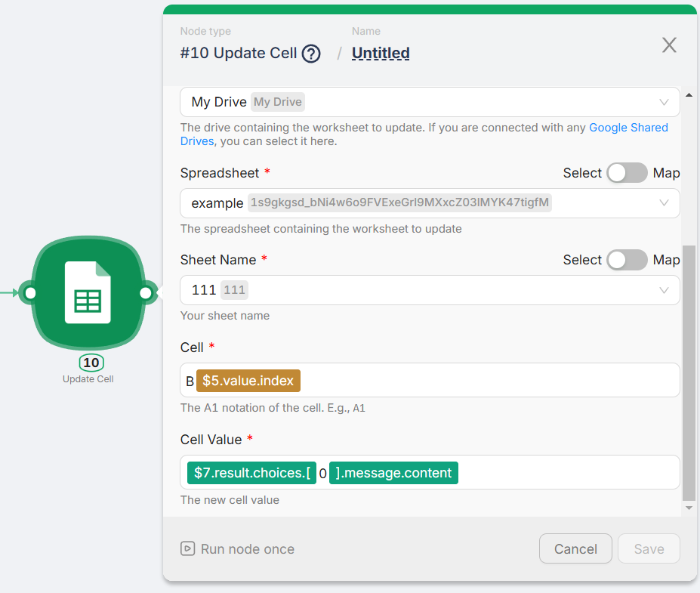This screenshot has height=593, width=700.
Task: Open the Update Cell help question mark
Action: point(311,54)
